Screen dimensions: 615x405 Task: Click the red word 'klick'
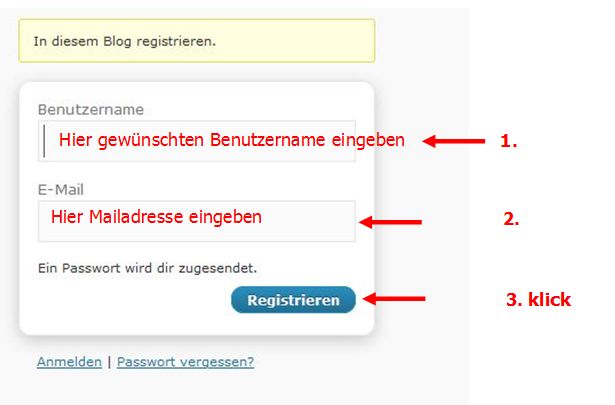551,299
